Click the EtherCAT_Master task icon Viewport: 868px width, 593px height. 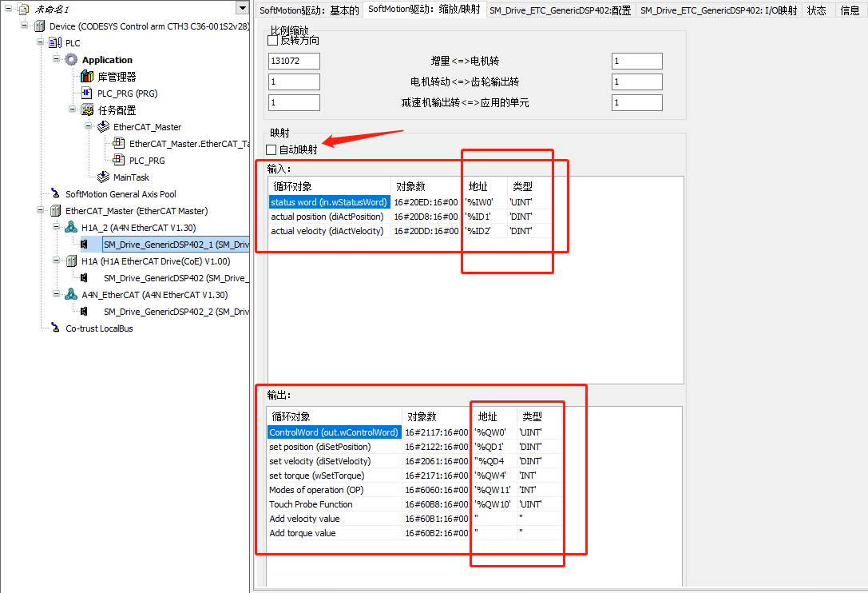(x=103, y=127)
